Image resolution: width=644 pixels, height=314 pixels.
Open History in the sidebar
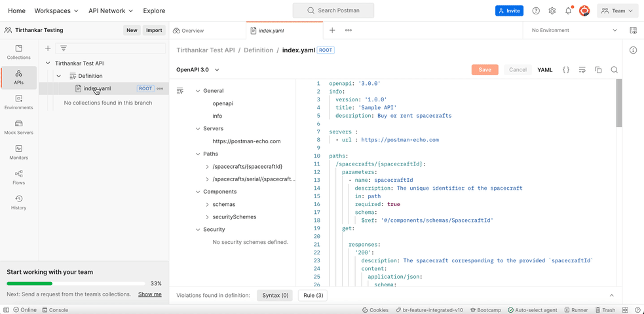click(x=18, y=203)
